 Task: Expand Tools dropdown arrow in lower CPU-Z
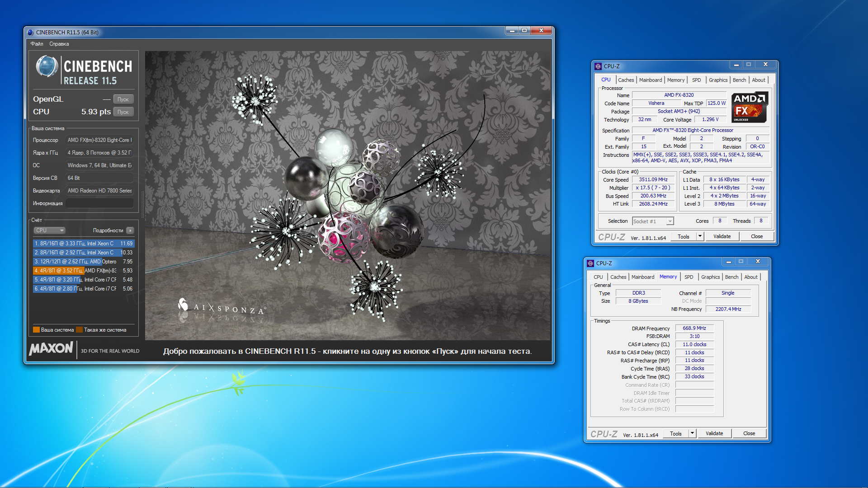click(x=692, y=433)
